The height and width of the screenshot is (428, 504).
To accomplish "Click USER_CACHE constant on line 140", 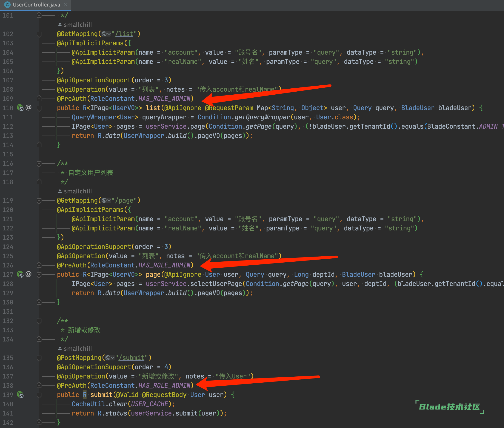I will (x=149, y=404).
